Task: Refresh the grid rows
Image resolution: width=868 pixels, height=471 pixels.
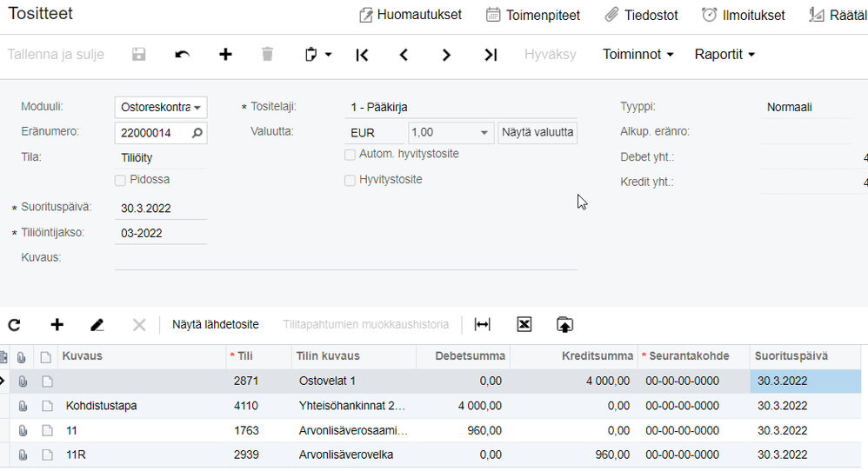Action: [14, 325]
